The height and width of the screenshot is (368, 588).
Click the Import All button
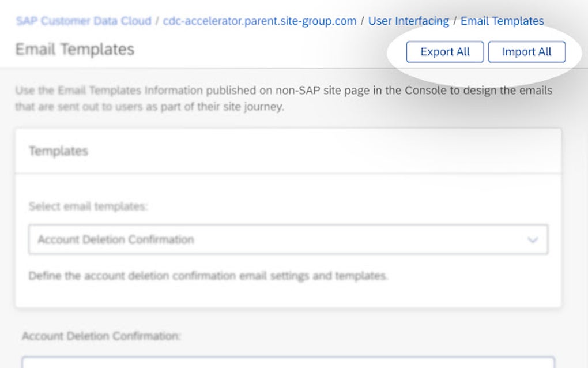pyautogui.click(x=526, y=51)
